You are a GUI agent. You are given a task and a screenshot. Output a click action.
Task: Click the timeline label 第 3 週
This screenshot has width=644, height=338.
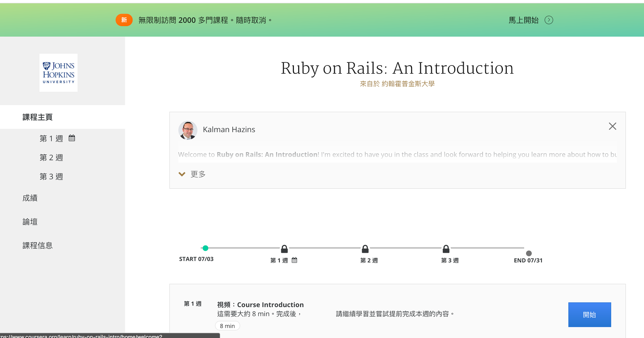pos(450,260)
